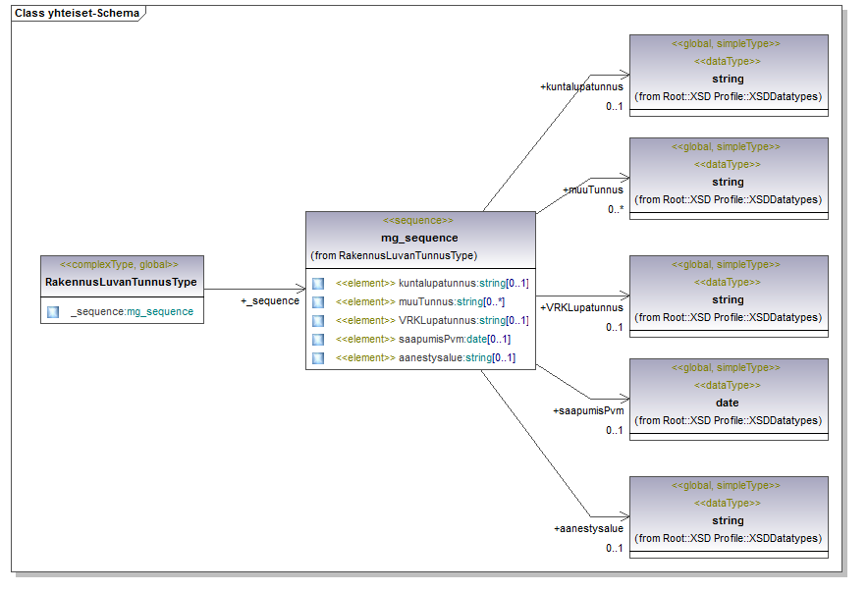Select the Class yhteiset-Schema diagram frame label
Viewport: 868px width, 592px height.
click(x=75, y=14)
